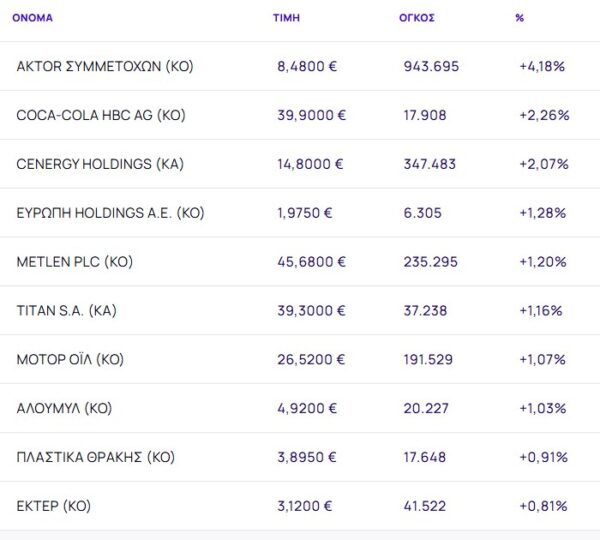The height and width of the screenshot is (540, 600).
Task: Click the ΟΓΚΟΣ column header
Action: coord(416,18)
